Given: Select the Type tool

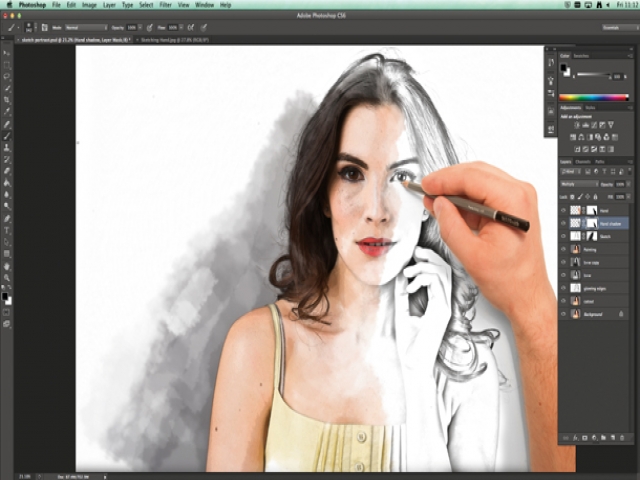Looking at the screenshot, I should coord(7,231).
